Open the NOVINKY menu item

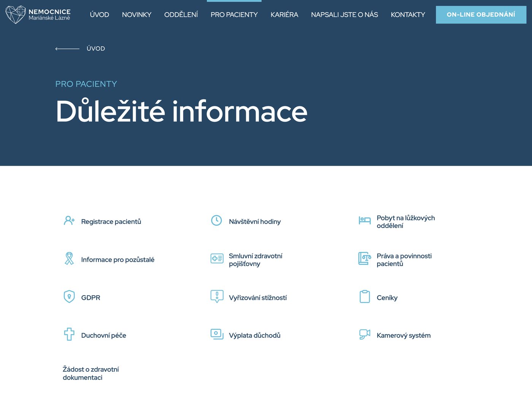pyautogui.click(x=137, y=14)
